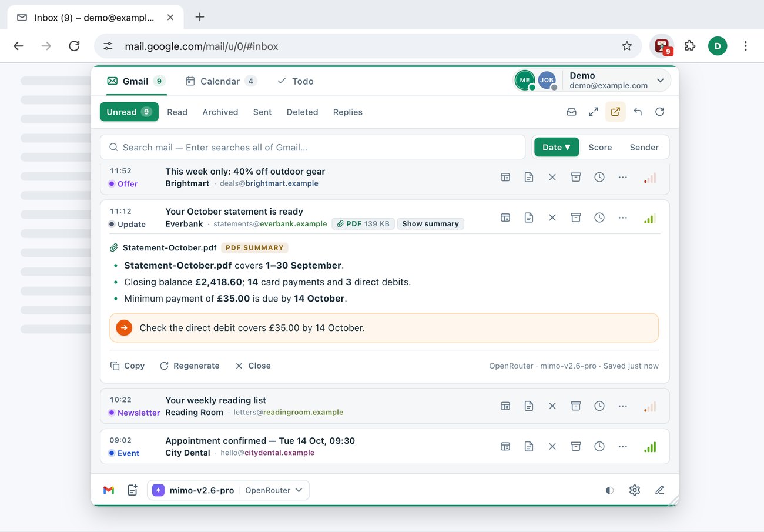Click the document icon on the Brightmart row

[x=529, y=177]
